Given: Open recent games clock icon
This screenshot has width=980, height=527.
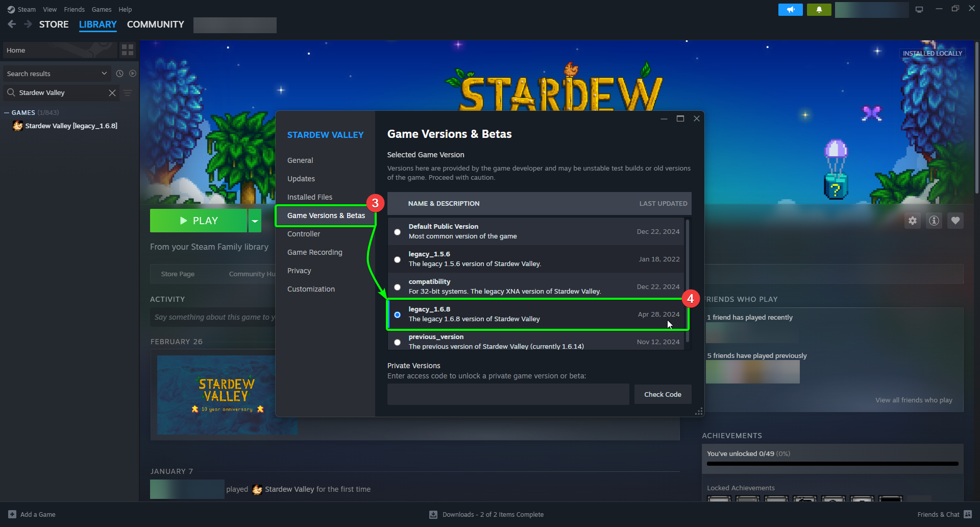Looking at the screenshot, I should point(119,73).
